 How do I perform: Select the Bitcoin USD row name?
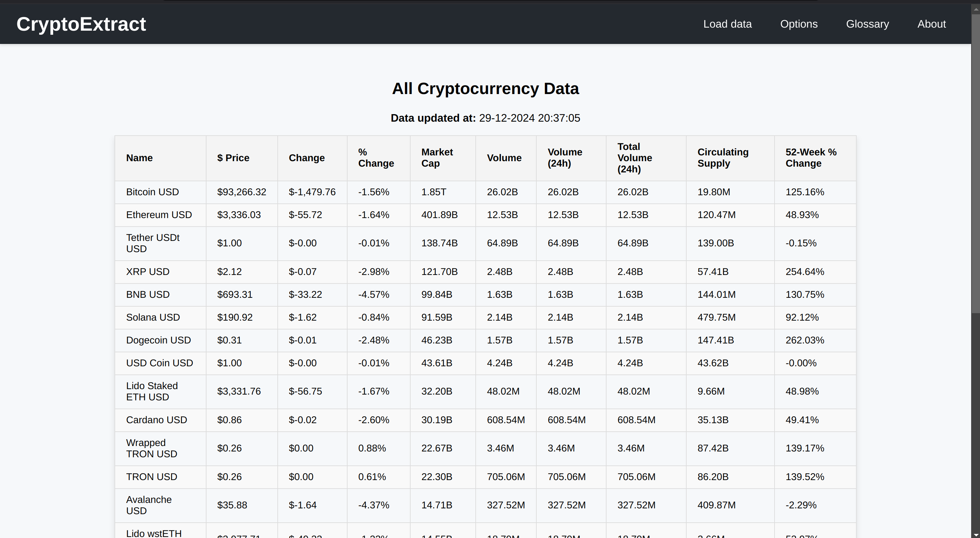pos(152,192)
